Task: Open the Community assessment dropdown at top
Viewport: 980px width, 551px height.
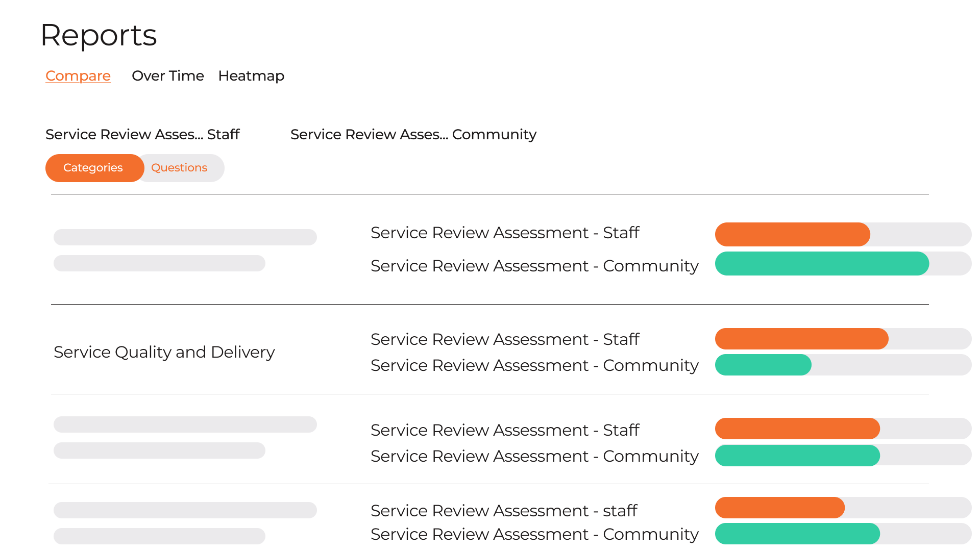Action: click(x=413, y=134)
